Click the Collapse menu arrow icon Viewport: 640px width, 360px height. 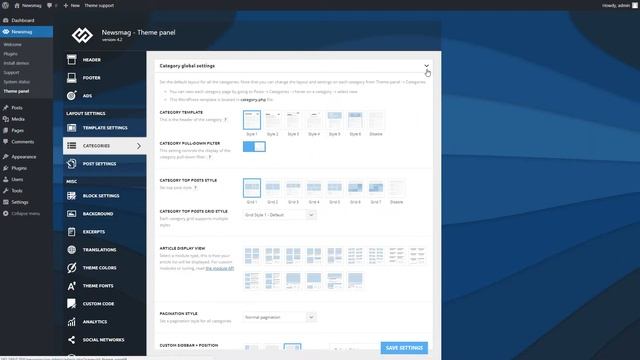coord(6,213)
